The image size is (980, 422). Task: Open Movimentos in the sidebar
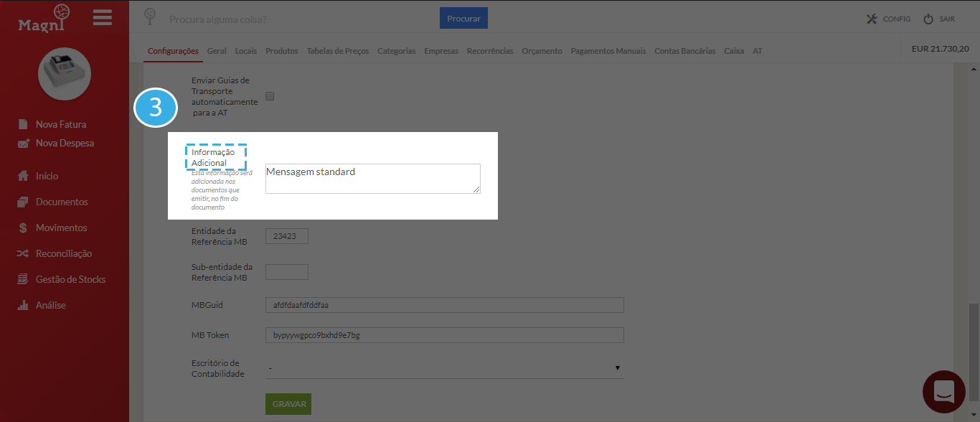pyautogui.click(x=62, y=228)
